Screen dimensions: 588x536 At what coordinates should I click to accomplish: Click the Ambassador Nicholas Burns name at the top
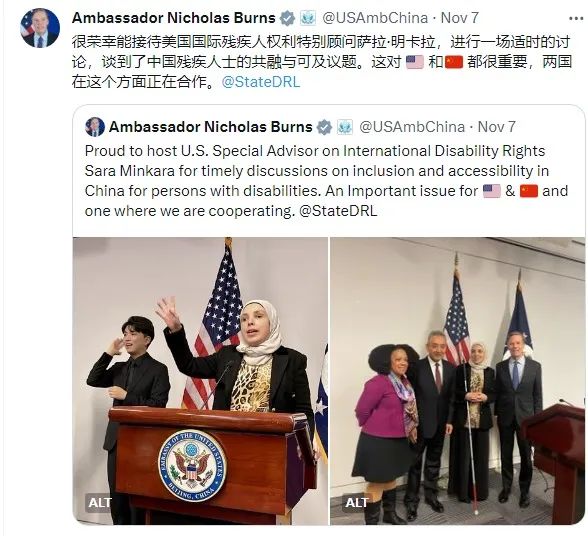point(174,18)
